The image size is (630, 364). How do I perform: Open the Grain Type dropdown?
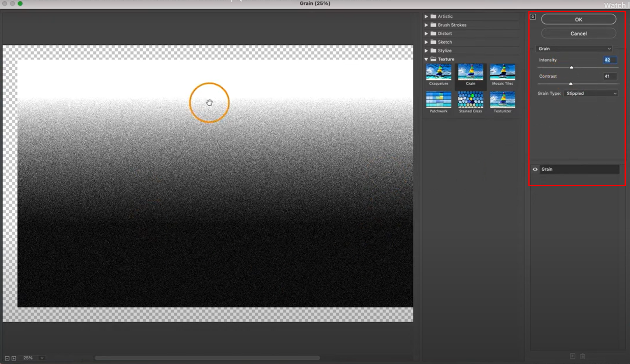590,93
